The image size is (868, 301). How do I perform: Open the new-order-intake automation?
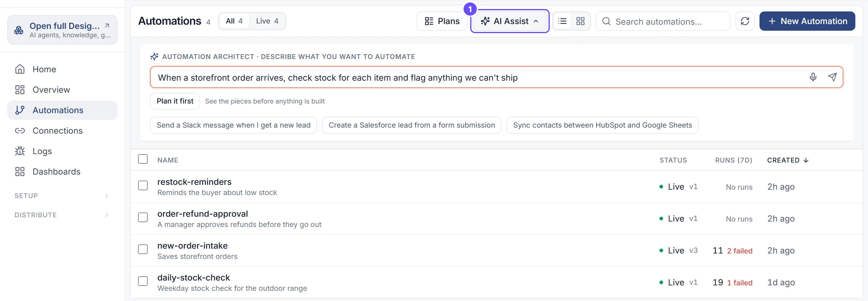[x=192, y=246]
